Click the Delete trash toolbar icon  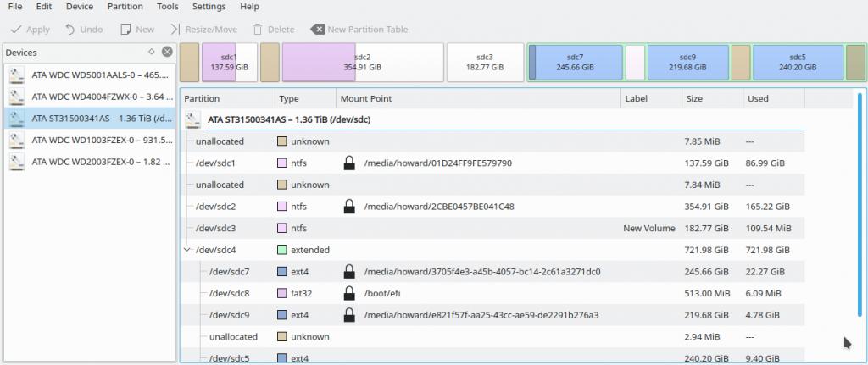pyautogui.click(x=258, y=30)
